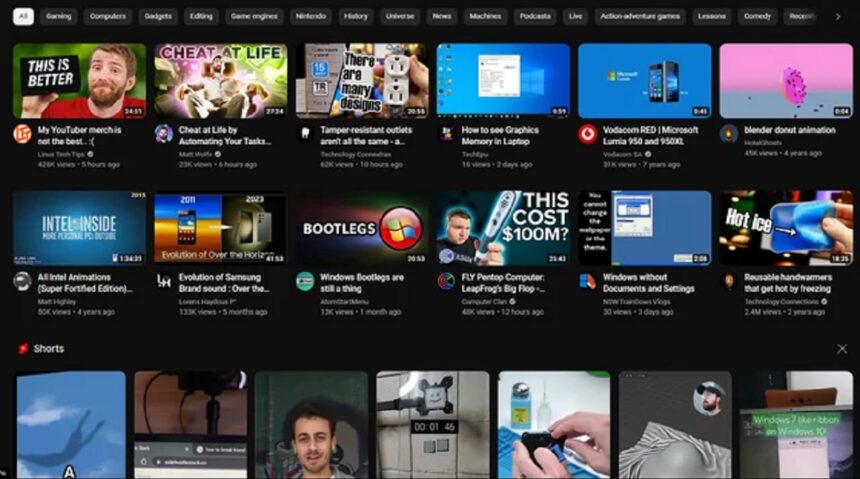The width and height of the screenshot is (860, 479).
Task: Open channel avatar beside blender donut animation
Action: click(x=729, y=134)
